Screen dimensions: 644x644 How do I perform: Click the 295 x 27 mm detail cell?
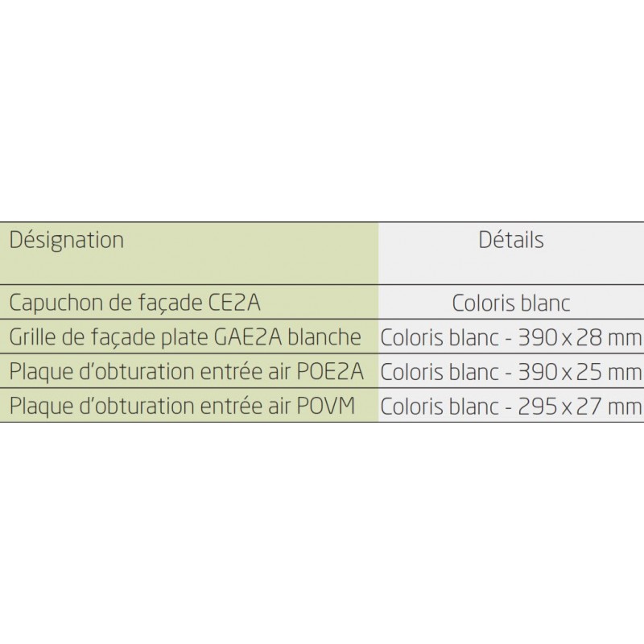coord(511,407)
